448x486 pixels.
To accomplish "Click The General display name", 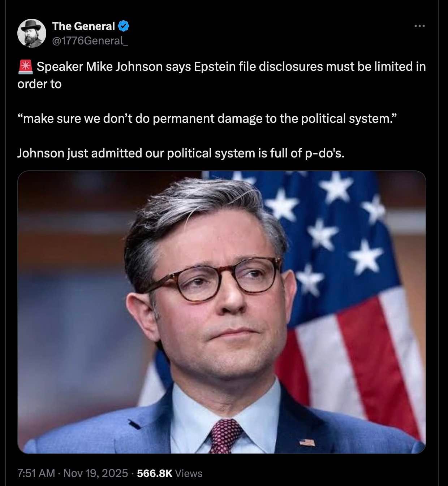I will pos(83,26).
